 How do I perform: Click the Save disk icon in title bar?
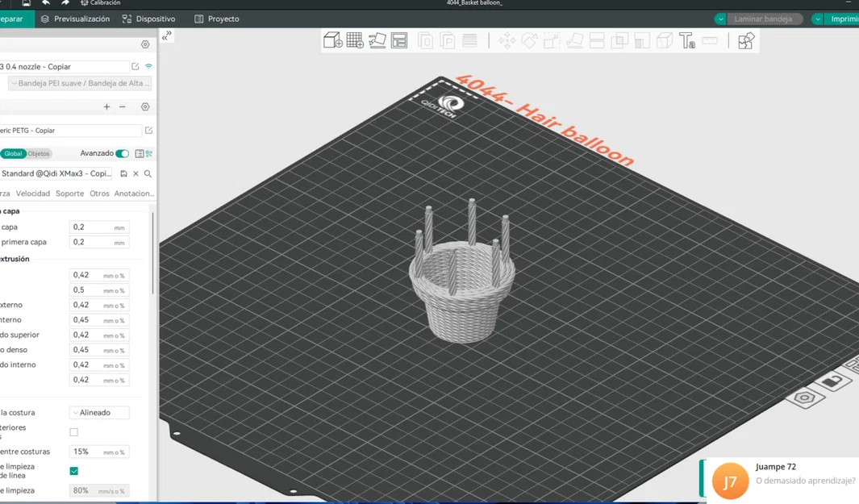[x=26, y=2]
